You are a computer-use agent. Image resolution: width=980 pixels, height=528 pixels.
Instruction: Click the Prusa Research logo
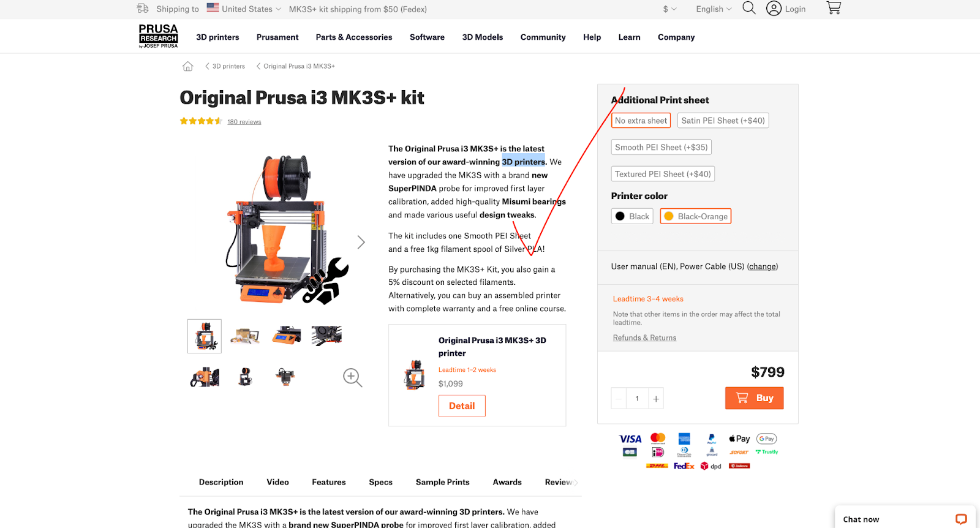pyautogui.click(x=158, y=36)
